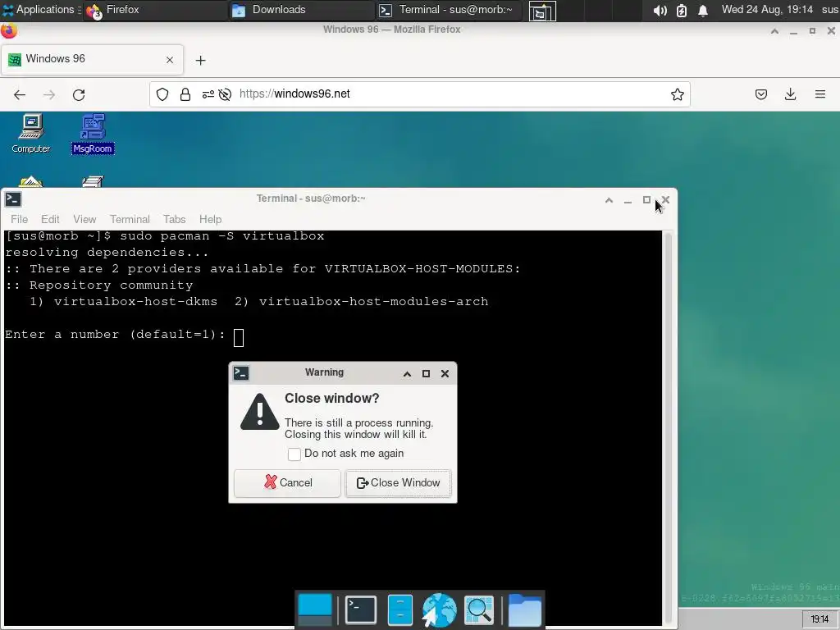
Task: Click the Windows 96 taskbar clock
Action: tap(819, 619)
